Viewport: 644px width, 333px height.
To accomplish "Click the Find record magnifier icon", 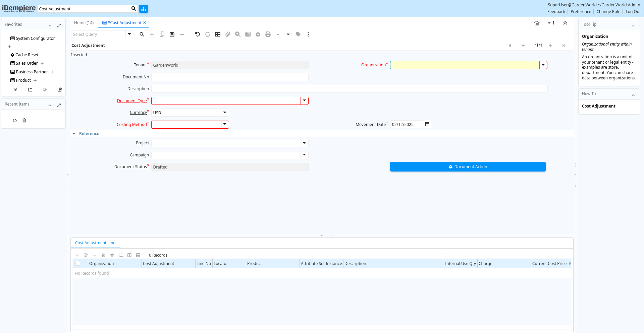I will pos(142,35).
